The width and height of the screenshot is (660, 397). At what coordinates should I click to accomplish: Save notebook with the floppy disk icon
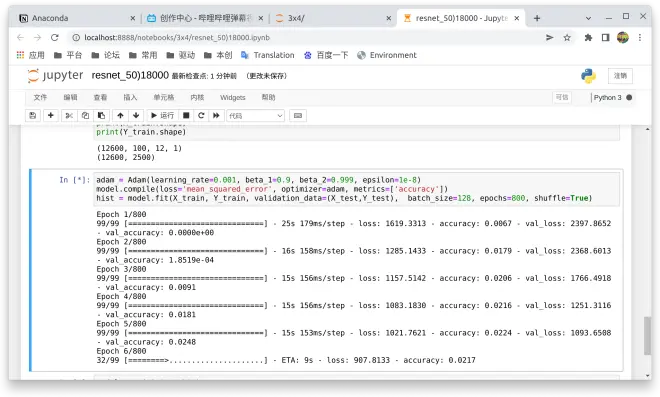coord(33,115)
